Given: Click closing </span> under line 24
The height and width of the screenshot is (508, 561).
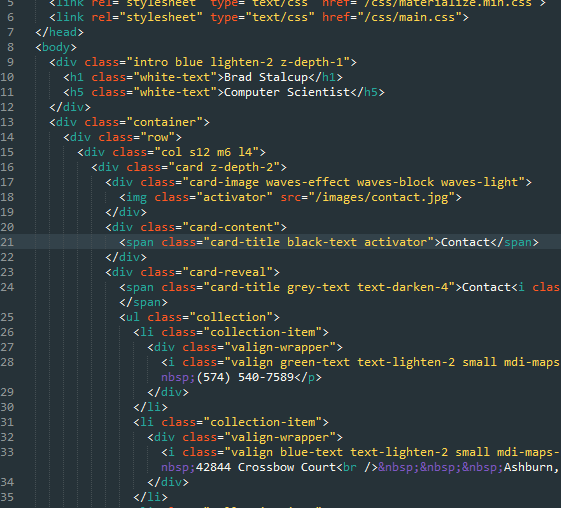Looking at the screenshot, I should [143, 302].
